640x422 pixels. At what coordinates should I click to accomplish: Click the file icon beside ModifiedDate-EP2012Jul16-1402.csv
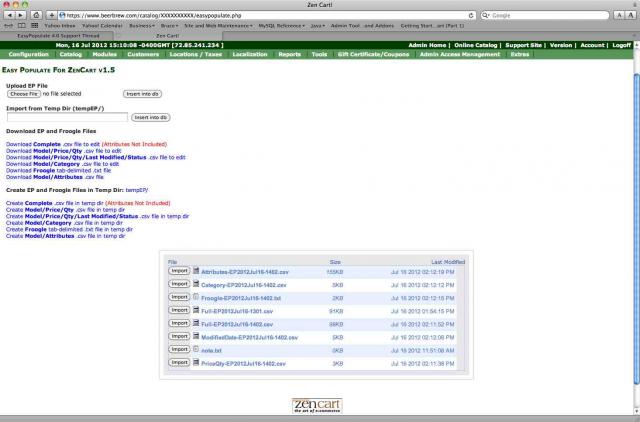[196, 336]
